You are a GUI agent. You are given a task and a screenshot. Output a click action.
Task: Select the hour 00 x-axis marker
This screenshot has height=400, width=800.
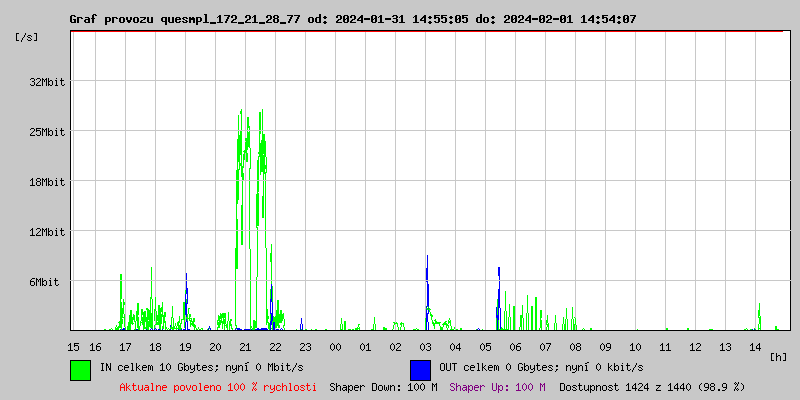pos(335,346)
